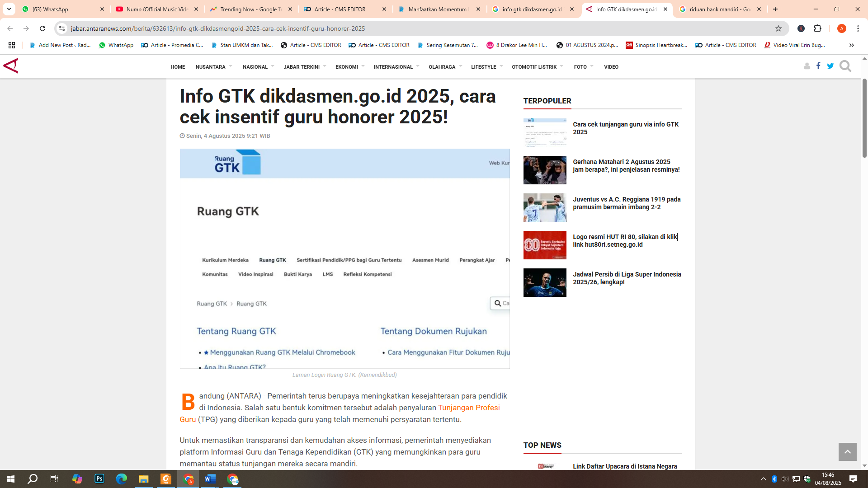Open the K extension icon in toolbar

[x=801, y=28]
